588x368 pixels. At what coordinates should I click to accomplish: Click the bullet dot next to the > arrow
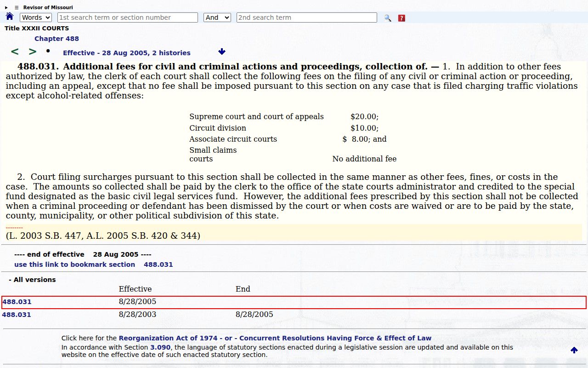coord(48,51)
